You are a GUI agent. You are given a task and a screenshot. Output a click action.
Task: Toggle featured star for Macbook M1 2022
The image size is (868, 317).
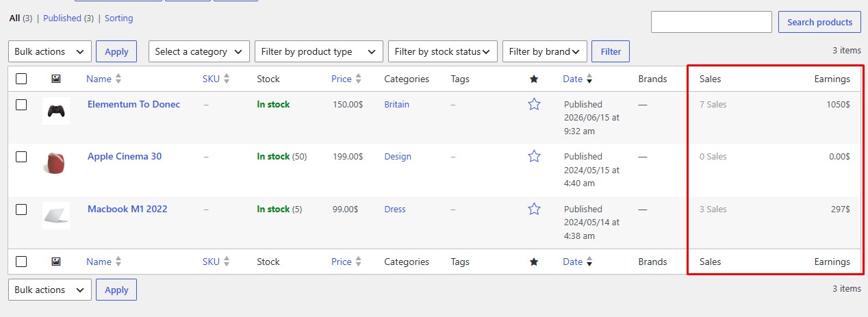tap(534, 209)
